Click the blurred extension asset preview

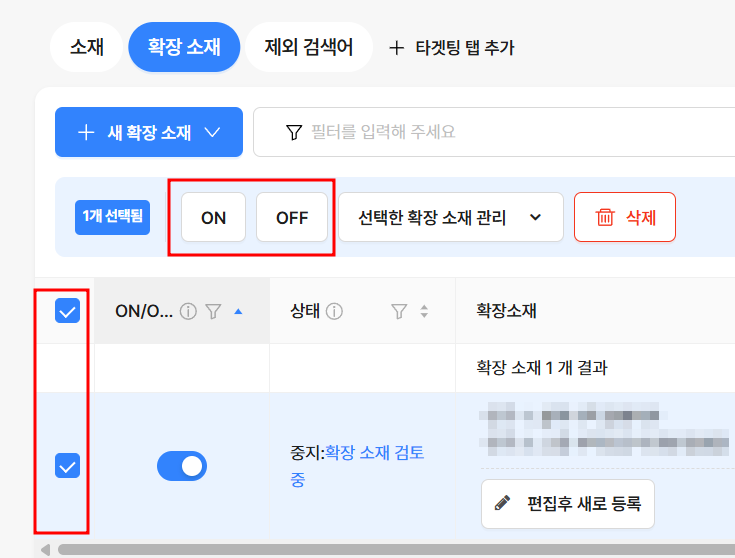click(x=605, y=429)
